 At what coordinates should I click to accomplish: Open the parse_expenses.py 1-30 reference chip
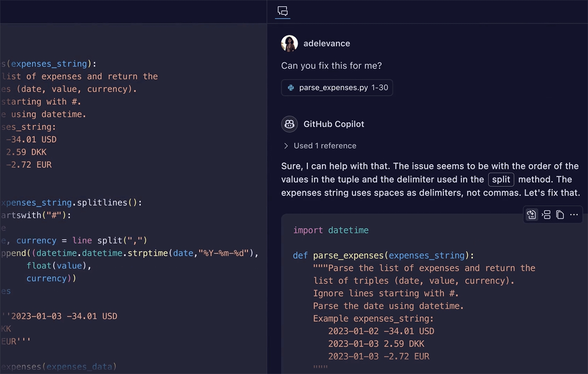pyautogui.click(x=337, y=88)
